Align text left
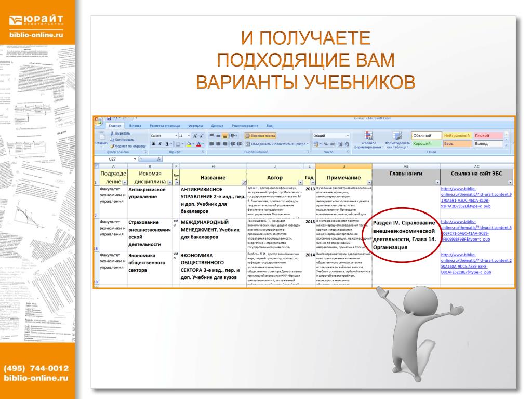Image resolution: width=532 pixels, height=399 pixels. point(211,144)
